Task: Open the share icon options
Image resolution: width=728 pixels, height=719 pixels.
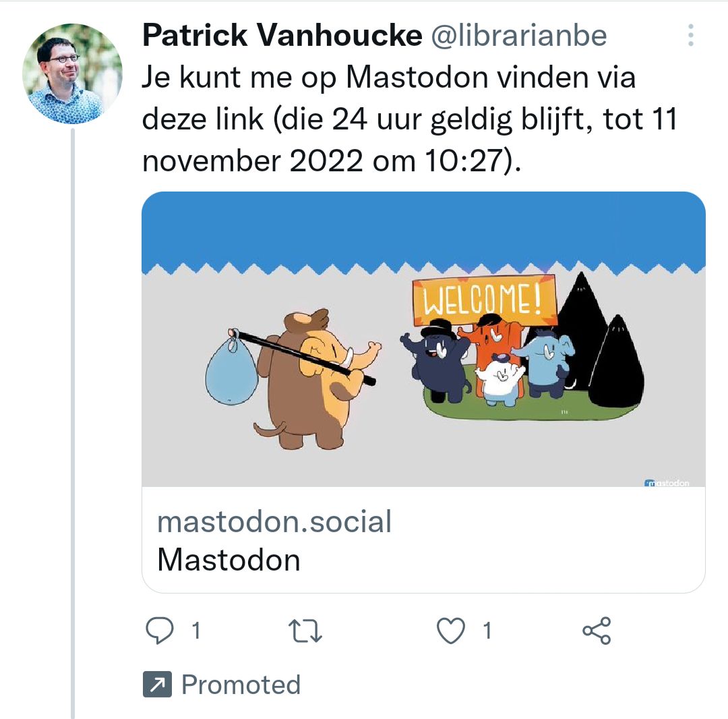Action: click(597, 631)
